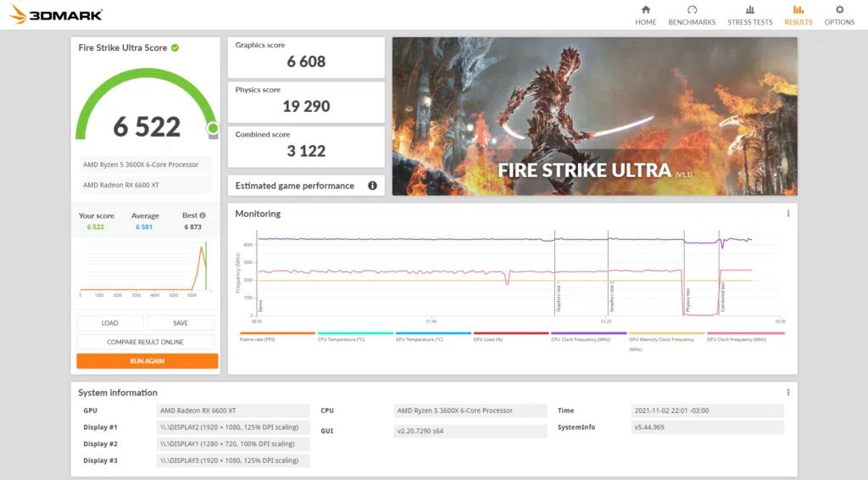Click the GPU field in System information
868x480 pixels.
(232, 410)
